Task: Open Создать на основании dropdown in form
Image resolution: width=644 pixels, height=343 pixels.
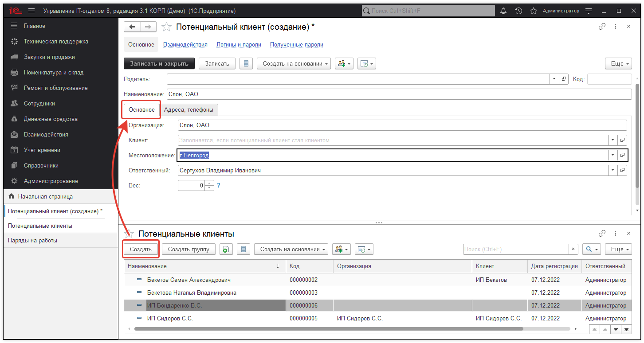Action: (x=295, y=64)
